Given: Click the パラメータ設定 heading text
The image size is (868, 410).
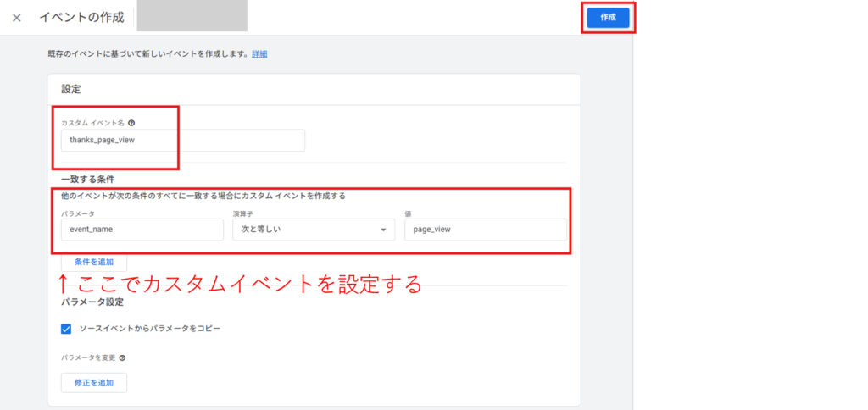Looking at the screenshot, I should pos(92,302).
